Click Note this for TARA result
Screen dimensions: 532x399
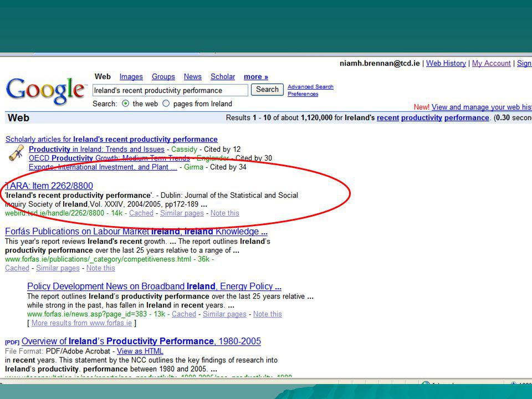click(224, 213)
